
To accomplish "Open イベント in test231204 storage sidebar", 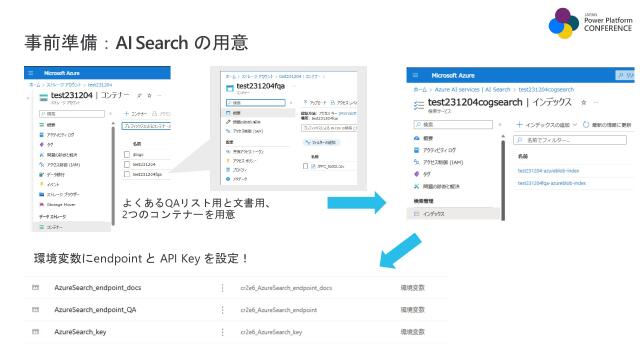I will click(53, 184).
